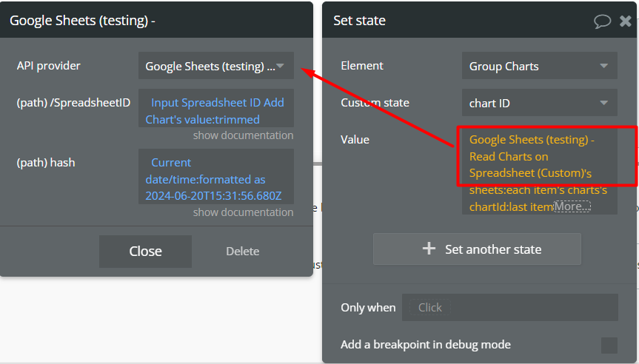Click the SpreadsheetID path expression field
Viewport: 639px width, 364px height.
click(x=216, y=108)
